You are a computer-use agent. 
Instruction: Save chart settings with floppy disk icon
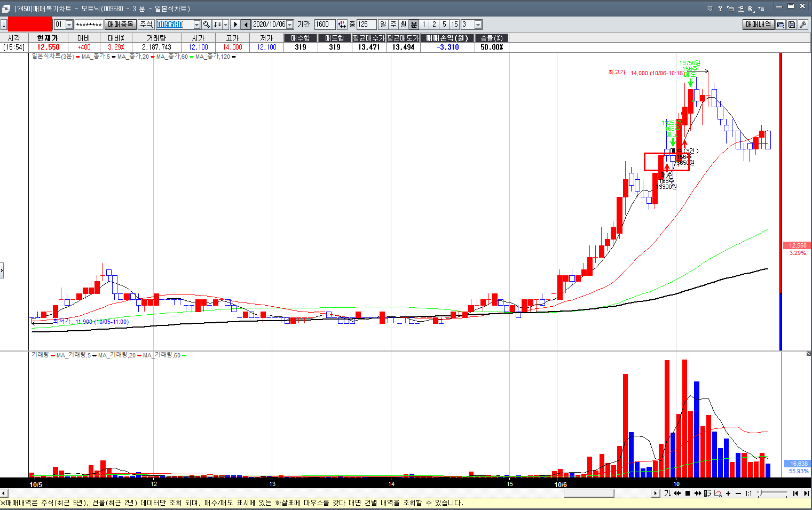792,25
